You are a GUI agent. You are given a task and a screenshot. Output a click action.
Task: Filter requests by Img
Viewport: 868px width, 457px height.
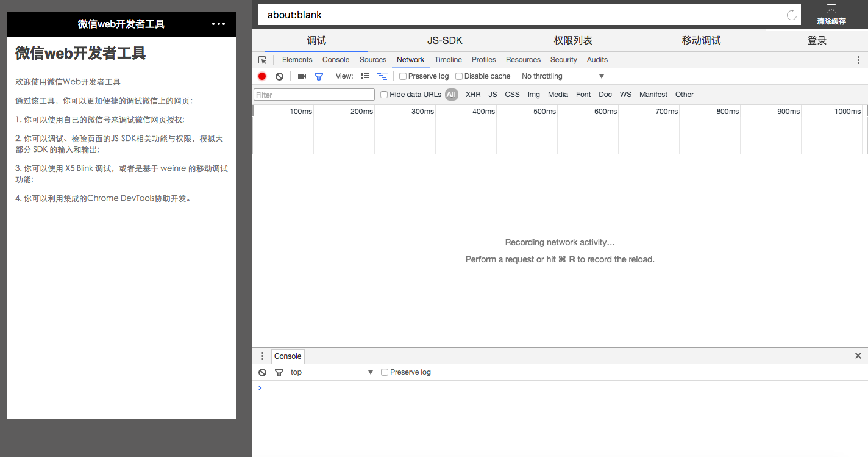(534, 95)
